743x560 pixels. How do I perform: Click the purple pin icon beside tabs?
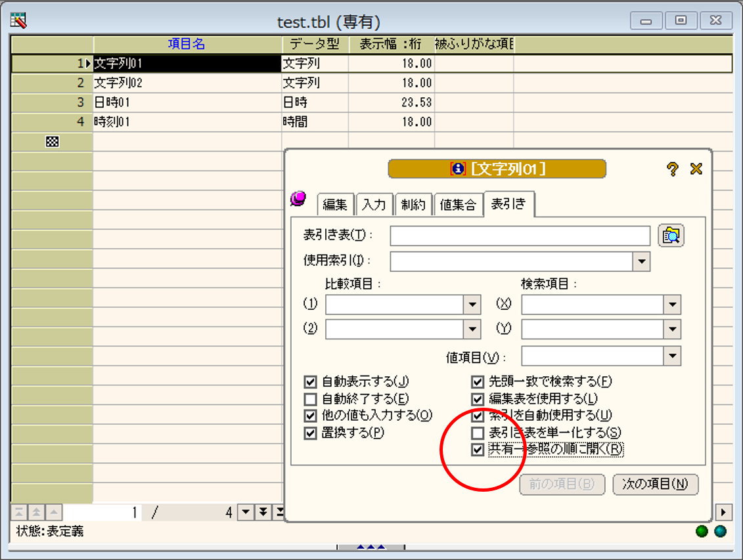(298, 199)
